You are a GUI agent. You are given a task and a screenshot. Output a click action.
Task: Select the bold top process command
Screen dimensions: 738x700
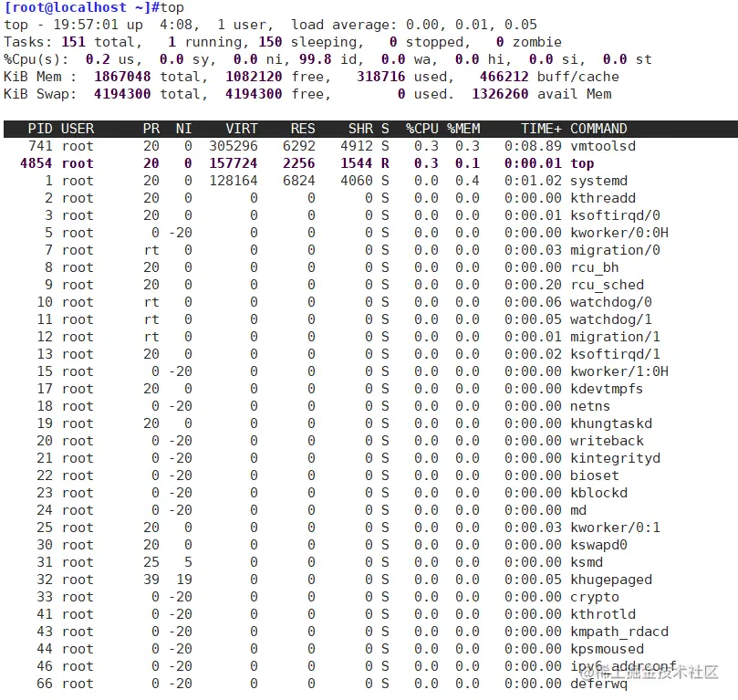[582, 163]
